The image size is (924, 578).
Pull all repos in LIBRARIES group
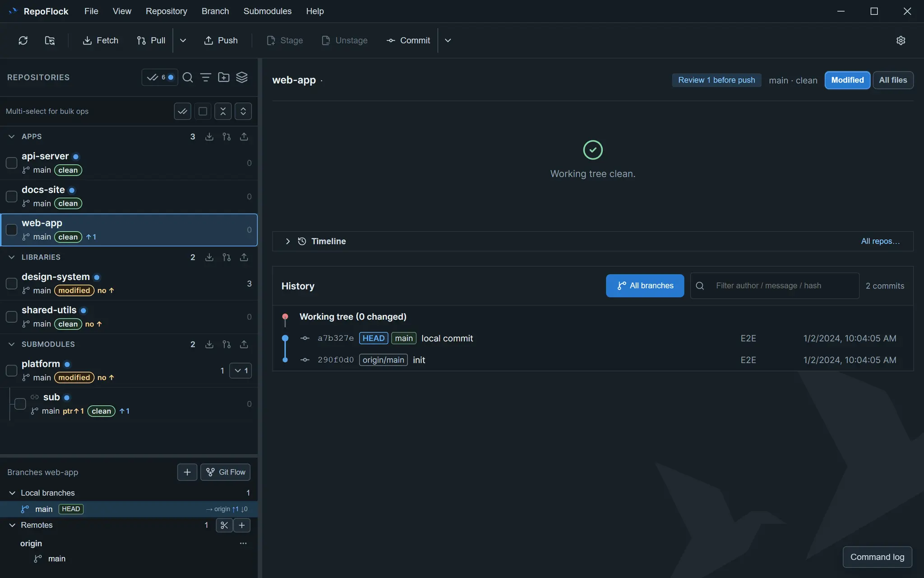(x=226, y=257)
